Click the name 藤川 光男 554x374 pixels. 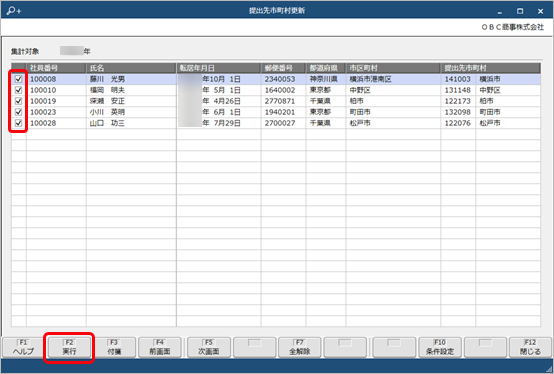click(x=107, y=79)
